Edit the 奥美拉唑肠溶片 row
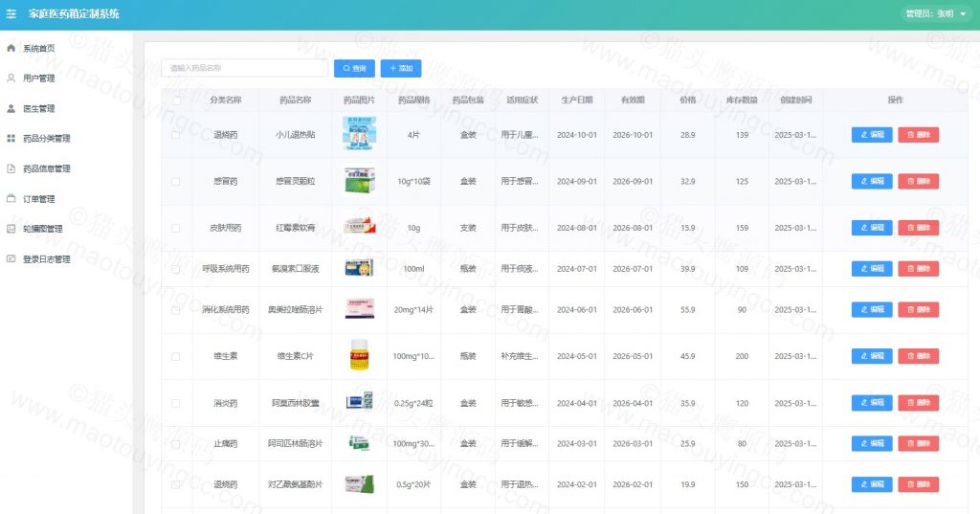The image size is (980, 514). point(872,309)
